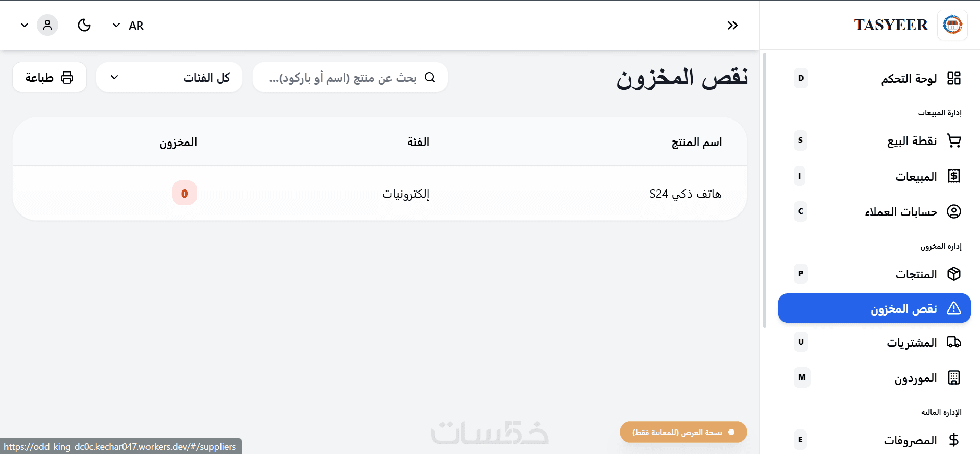
Task: Click the customer accounts person icon
Action: click(953, 211)
